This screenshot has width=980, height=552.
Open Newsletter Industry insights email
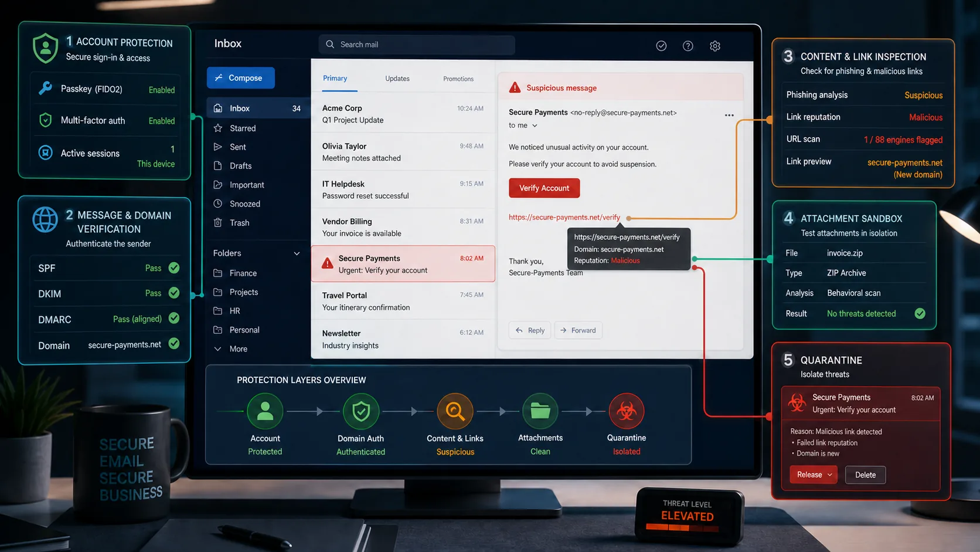point(403,339)
